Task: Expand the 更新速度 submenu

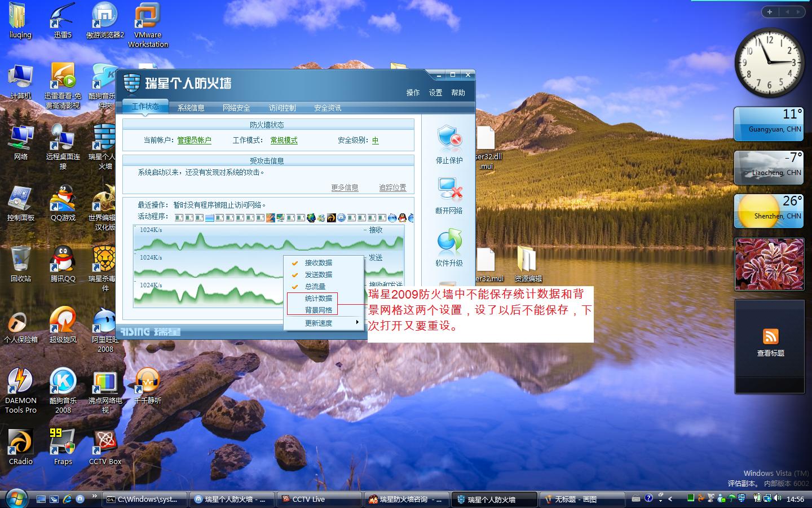Action: [324, 323]
